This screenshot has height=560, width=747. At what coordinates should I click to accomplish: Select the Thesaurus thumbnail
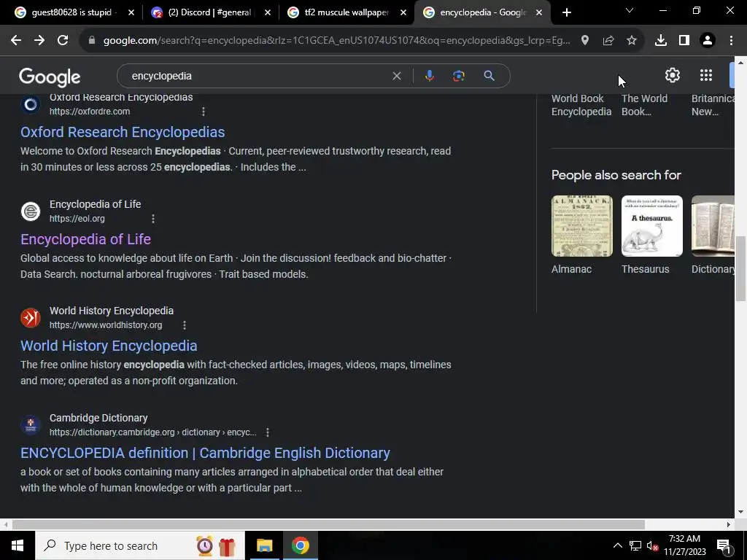tap(651, 226)
